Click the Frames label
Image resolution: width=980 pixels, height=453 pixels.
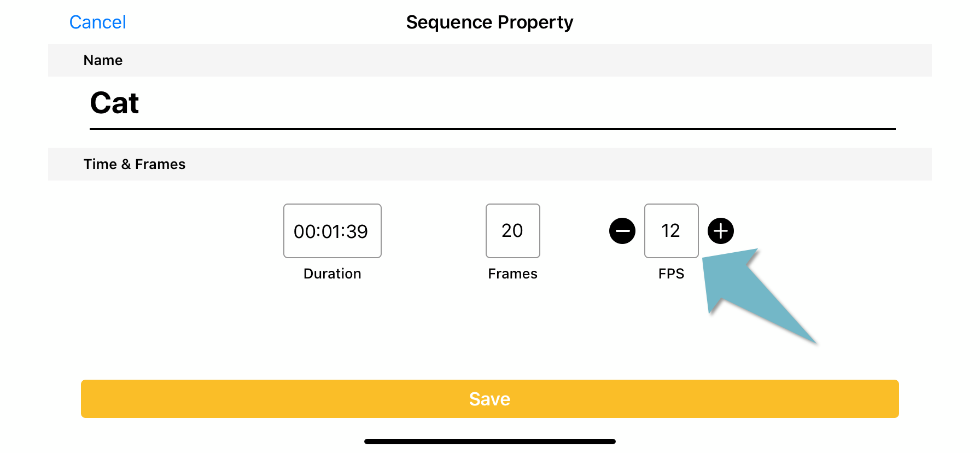tap(513, 274)
